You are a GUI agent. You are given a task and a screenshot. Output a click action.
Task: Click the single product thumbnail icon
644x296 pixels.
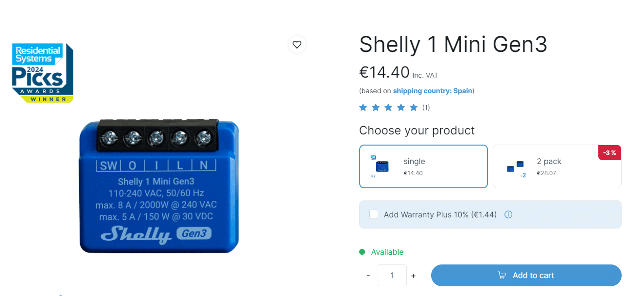coord(380,166)
